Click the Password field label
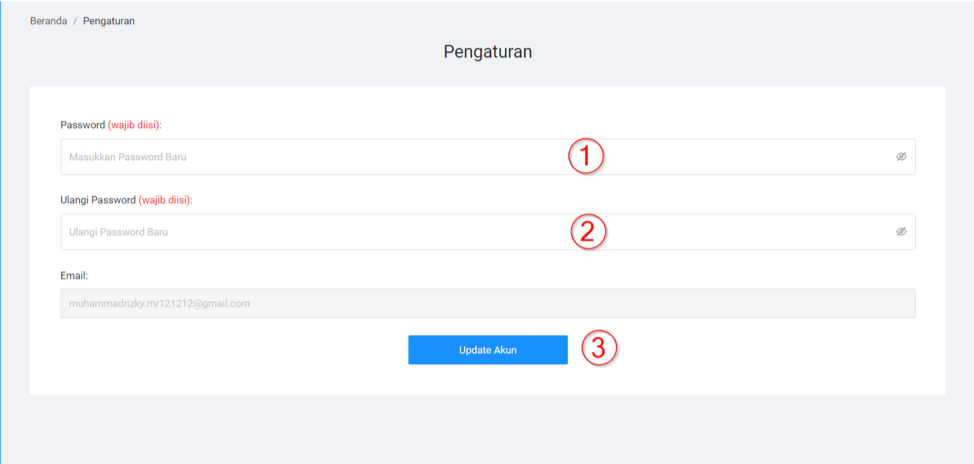Viewport: 974px width, 464px height. [x=82, y=125]
